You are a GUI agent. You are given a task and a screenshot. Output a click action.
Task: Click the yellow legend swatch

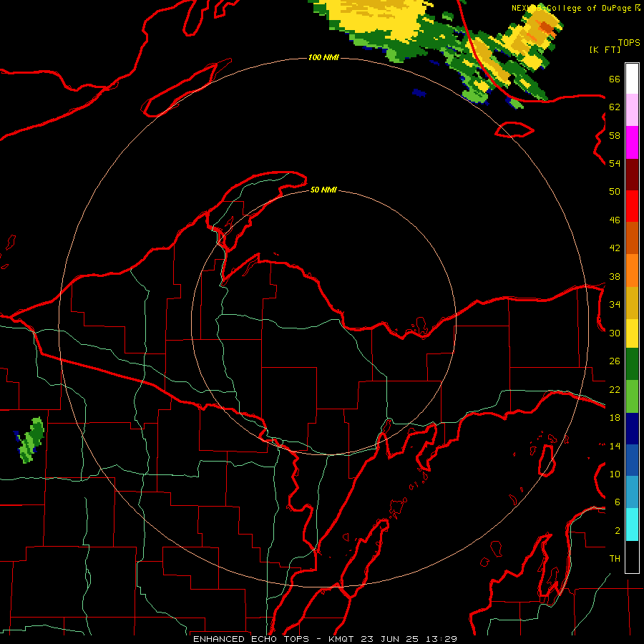[x=632, y=333]
